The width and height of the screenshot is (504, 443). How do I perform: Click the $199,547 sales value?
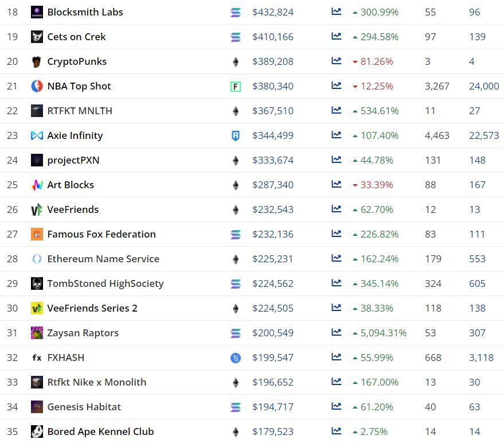click(273, 357)
